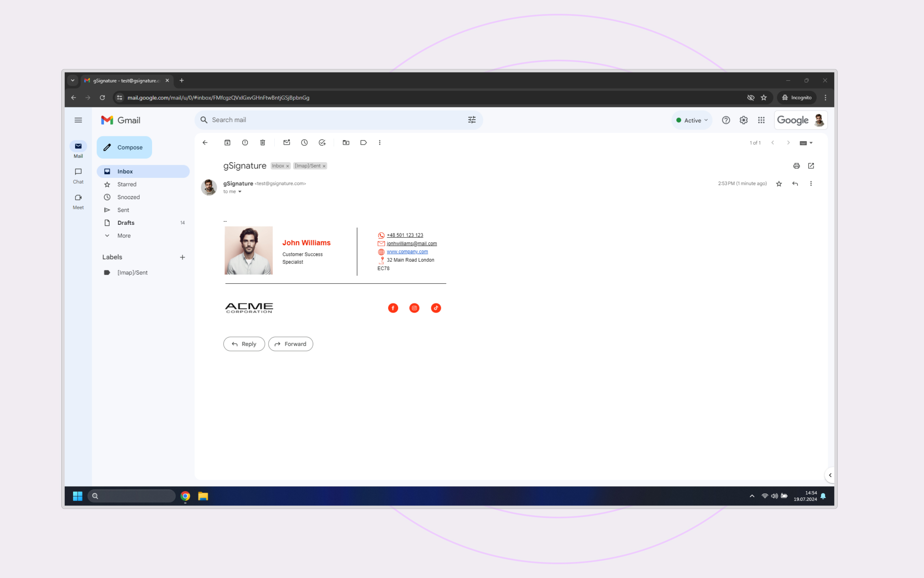Click the phone number +48 501 123 123 link
The image size is (924, 578).
pos(405,235)
